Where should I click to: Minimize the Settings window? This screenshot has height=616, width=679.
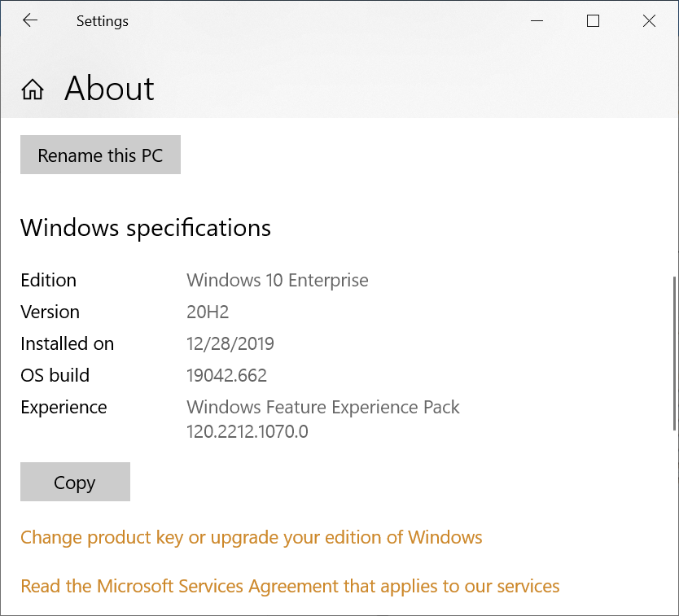(x=537, y=20)
